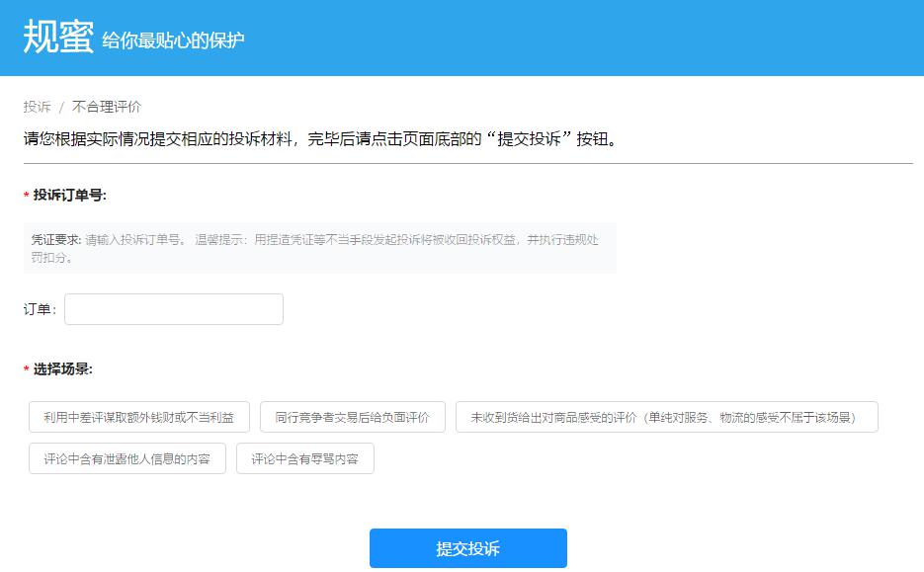Click the 给你最贴心的保护 tagline

(x=174, y=40)
